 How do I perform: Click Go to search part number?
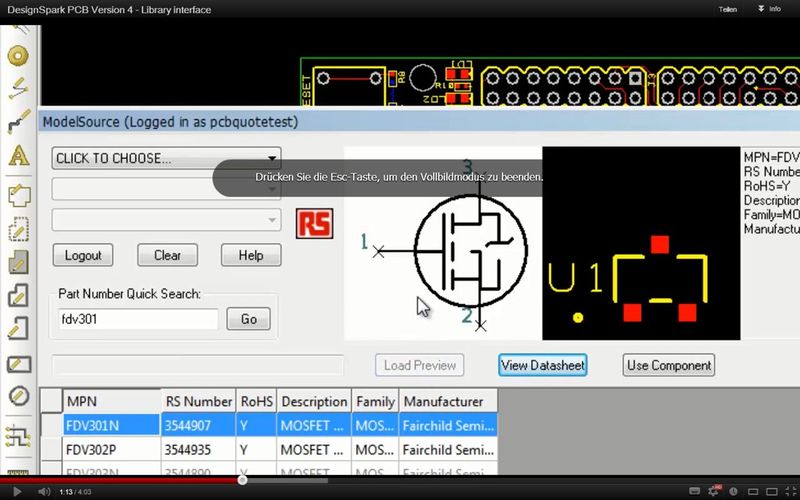click(248, 319)
